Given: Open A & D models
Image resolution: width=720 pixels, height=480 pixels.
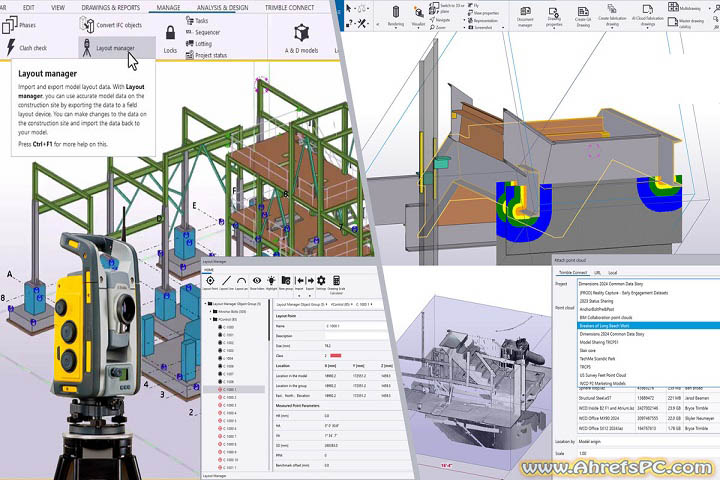Looking at the screenshot, I should pyautogui.click(x=301, y=39).
